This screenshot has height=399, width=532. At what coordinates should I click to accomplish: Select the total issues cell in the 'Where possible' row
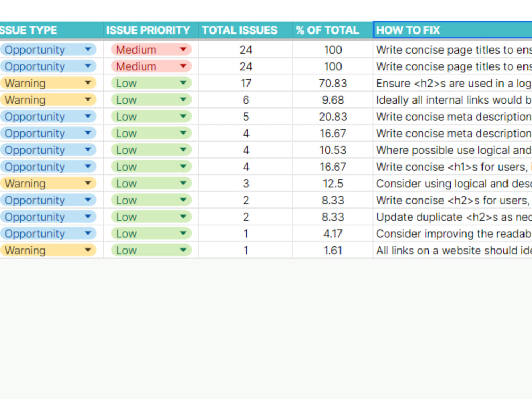[x=245, y=150]
